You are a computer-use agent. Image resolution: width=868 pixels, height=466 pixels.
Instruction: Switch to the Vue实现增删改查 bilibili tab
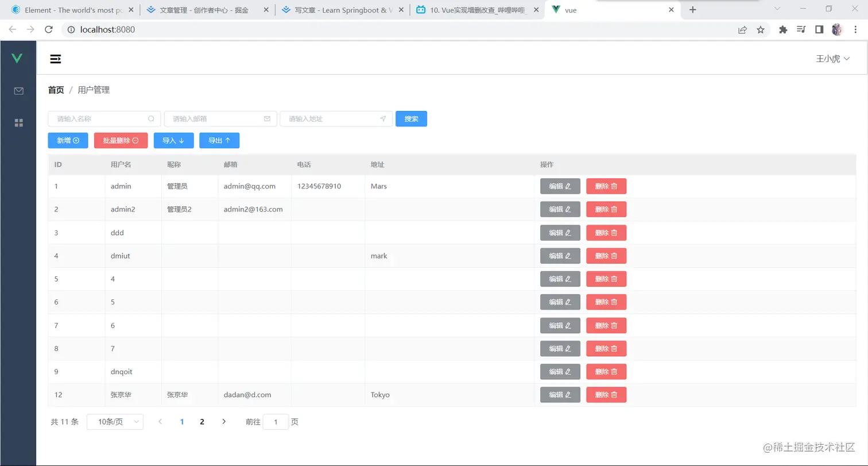[x=478, y=10]
